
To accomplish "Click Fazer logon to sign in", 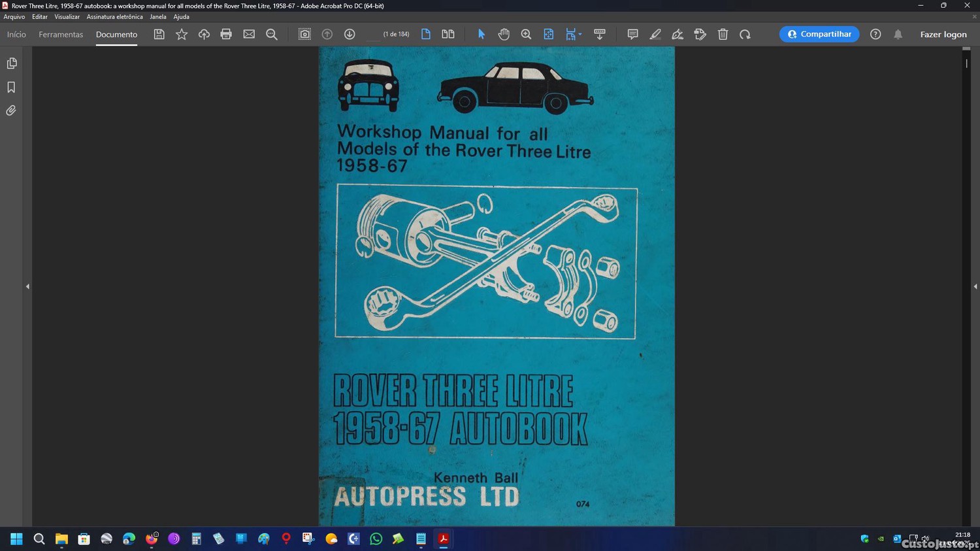I will [943, 34].
